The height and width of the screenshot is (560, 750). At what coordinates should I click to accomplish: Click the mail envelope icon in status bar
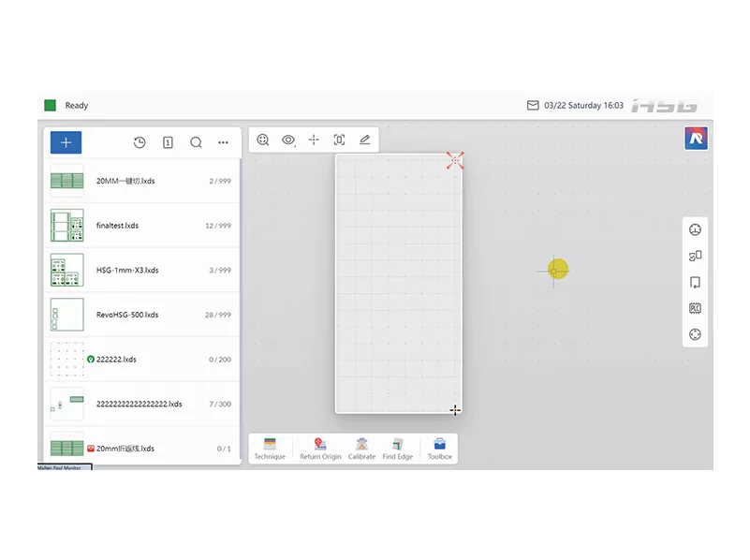(x=533, y=106)
